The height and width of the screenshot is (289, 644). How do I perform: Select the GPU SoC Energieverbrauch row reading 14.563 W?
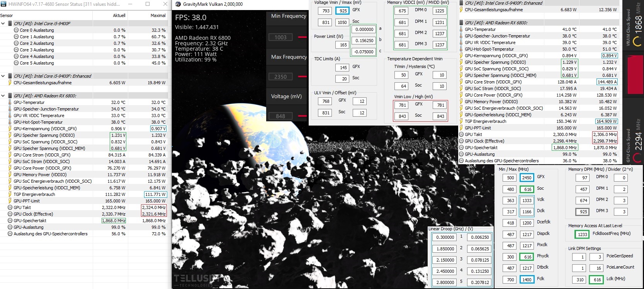coord(539,108)
